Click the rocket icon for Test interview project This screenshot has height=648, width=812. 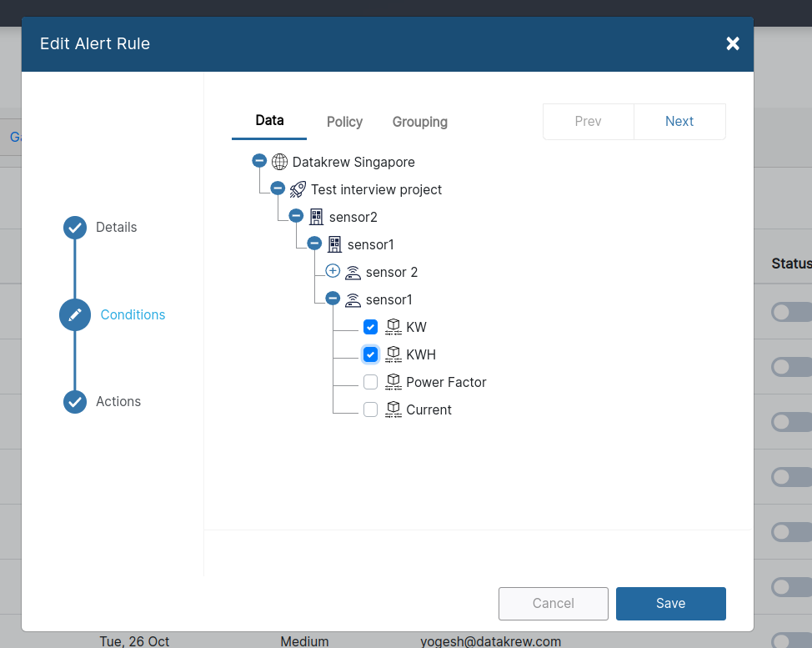(x=298, y=188)
